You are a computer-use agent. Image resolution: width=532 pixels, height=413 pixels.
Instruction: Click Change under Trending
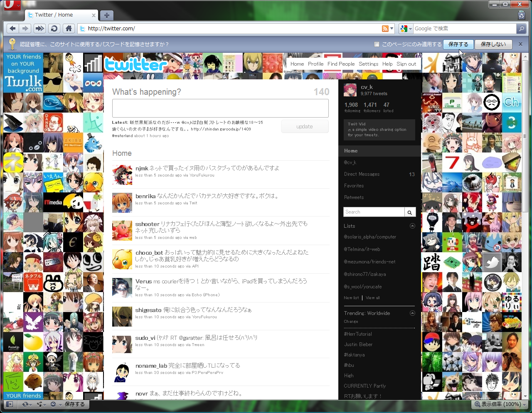pyautogui.click(x=351, y=322)
